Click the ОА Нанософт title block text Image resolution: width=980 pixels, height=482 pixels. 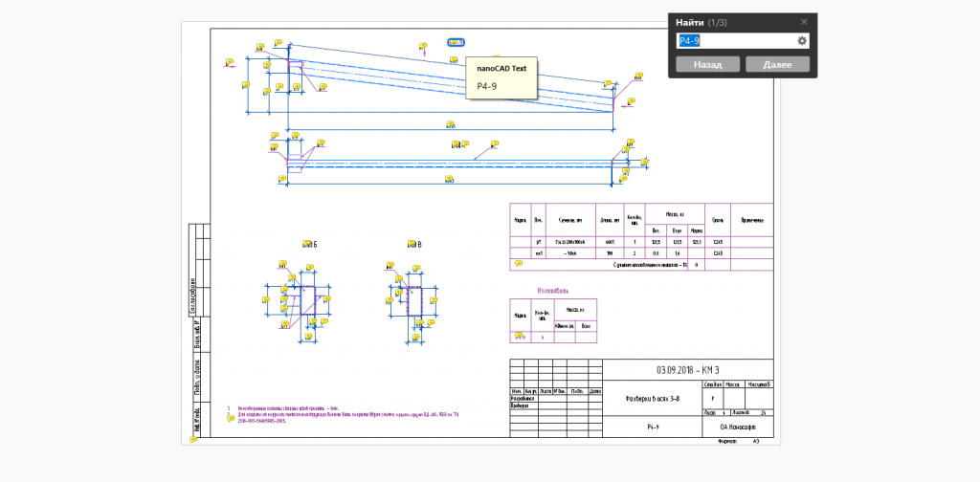click(x=738, y=427)
